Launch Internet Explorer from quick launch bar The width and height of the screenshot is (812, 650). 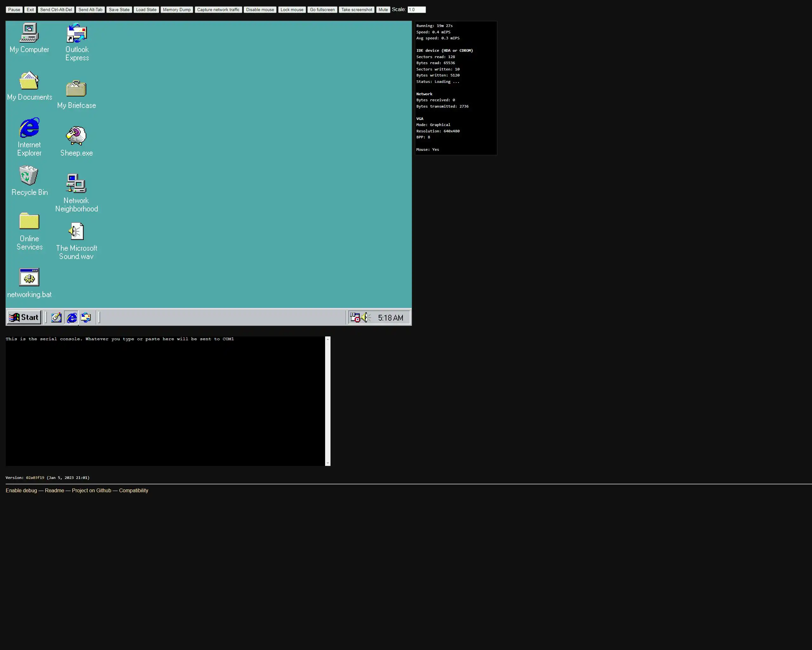pos(71,318)
